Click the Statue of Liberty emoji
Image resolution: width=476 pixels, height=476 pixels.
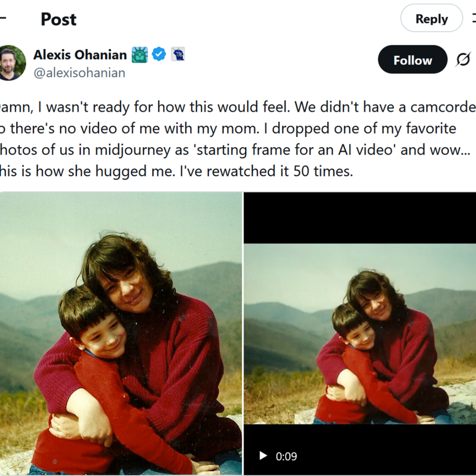139,55
